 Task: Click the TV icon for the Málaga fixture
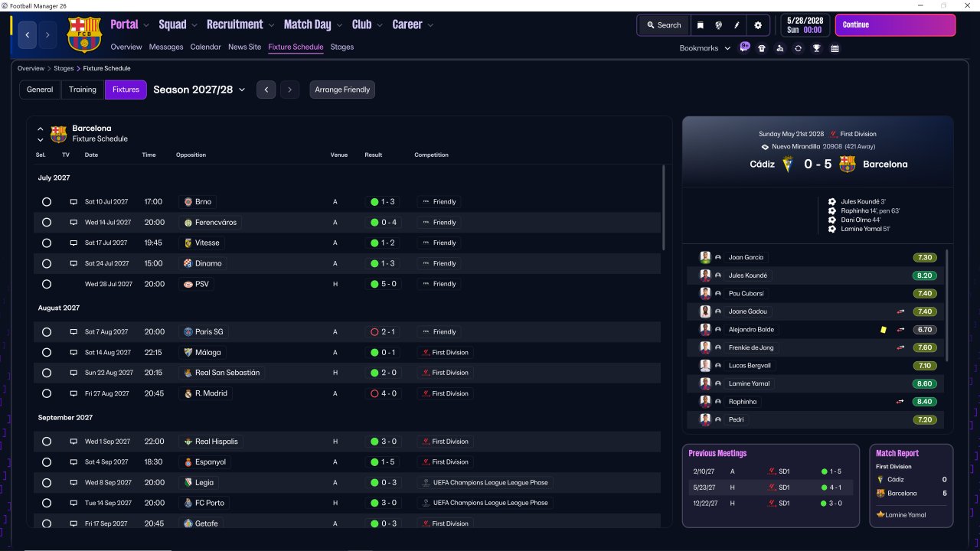click(73, 353)
